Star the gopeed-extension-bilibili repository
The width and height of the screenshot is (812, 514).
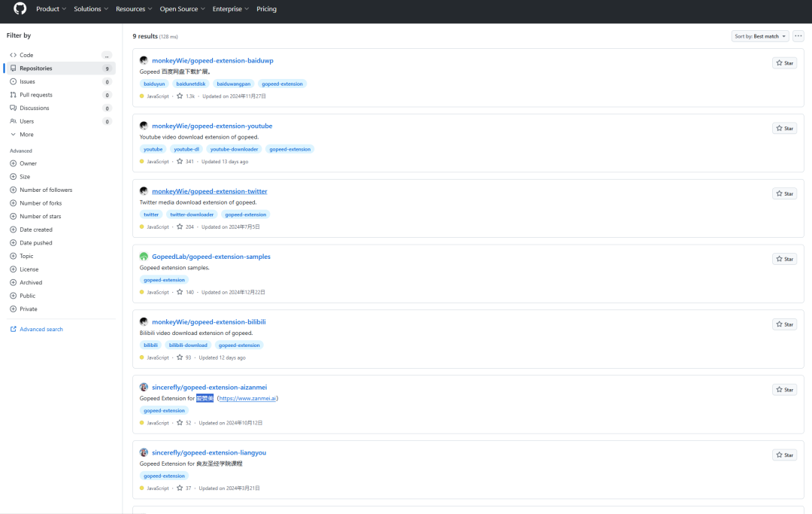click(784, 324)
